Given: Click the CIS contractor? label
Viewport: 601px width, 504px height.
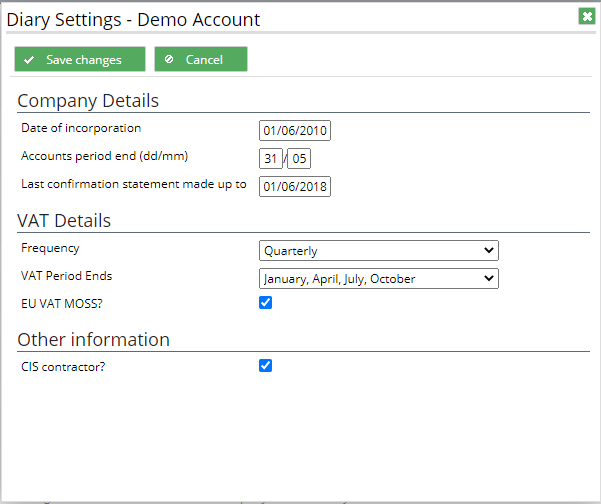Looking at the screenshot, I should pyautogui.click(x=63, y=367).
